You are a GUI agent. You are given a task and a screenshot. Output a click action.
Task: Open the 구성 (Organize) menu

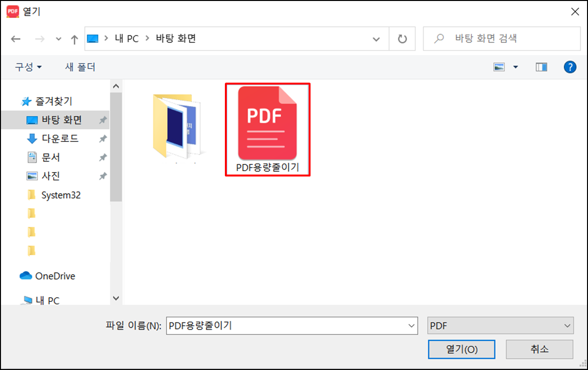(x=28, y=67)
